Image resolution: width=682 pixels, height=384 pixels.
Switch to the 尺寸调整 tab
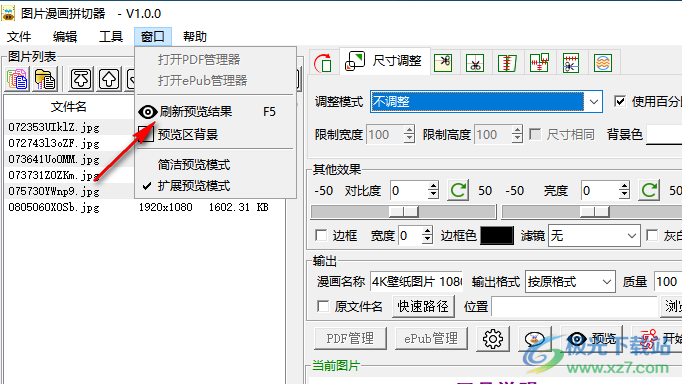[385, 60]
